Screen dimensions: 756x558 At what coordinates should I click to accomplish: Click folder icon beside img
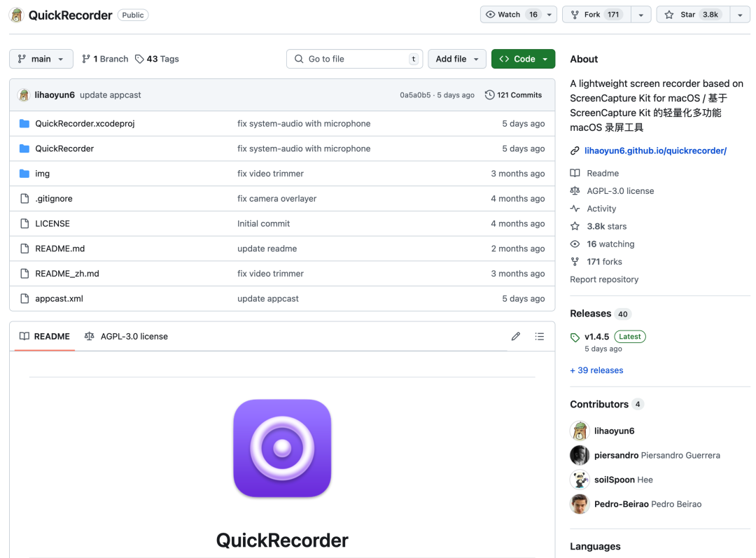pyautogui.click(x=24, y=174)
